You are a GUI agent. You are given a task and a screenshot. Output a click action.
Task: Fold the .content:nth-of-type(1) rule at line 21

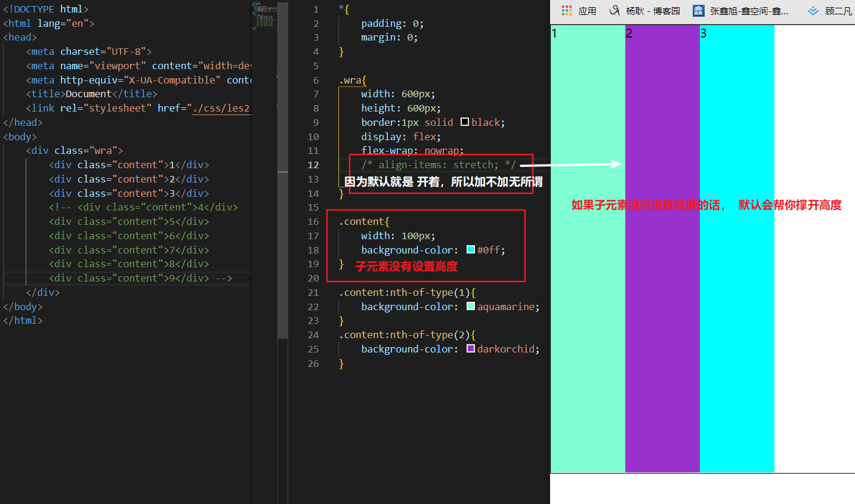click(331, 293)
